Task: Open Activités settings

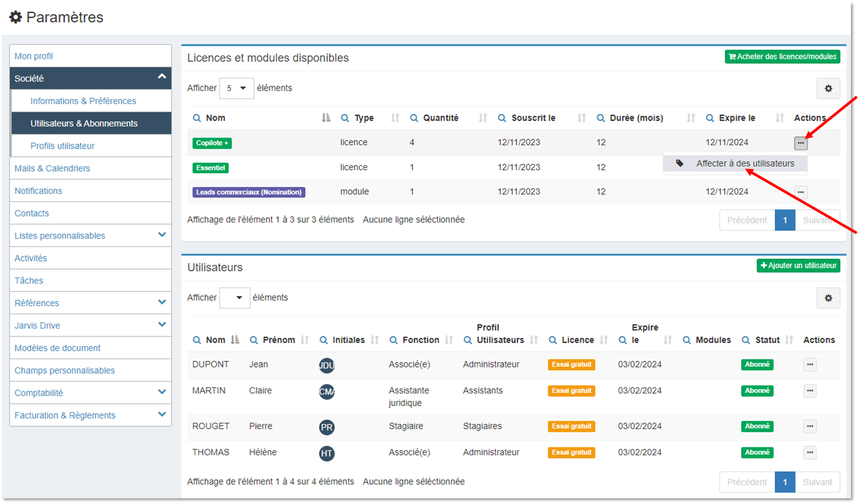Action: pyautogui.click(x=90, y=258)
